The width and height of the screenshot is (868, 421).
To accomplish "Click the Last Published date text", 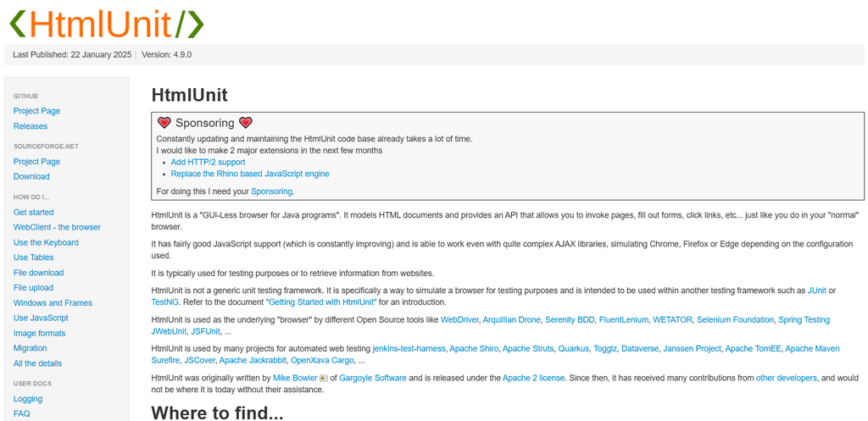I will [72, 55].
